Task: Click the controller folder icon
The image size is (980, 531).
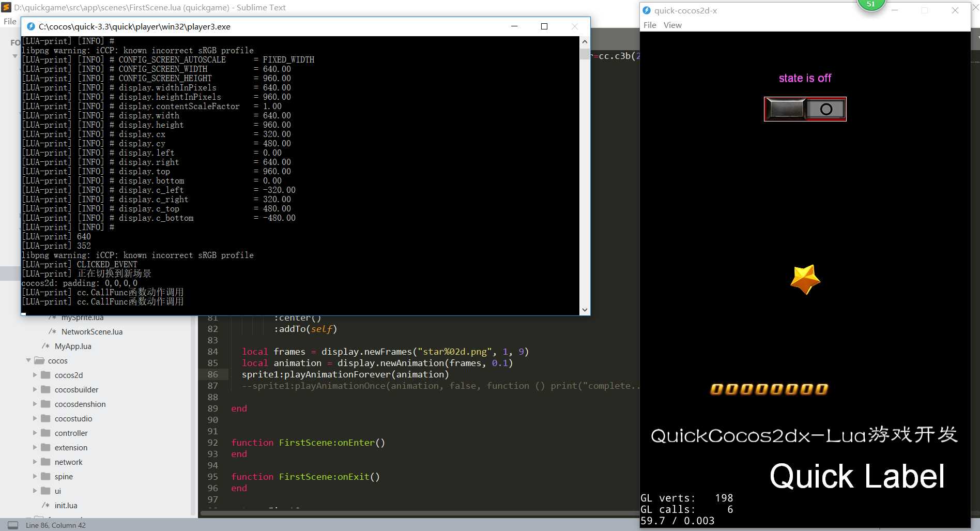Action: (x=46, y=433)
